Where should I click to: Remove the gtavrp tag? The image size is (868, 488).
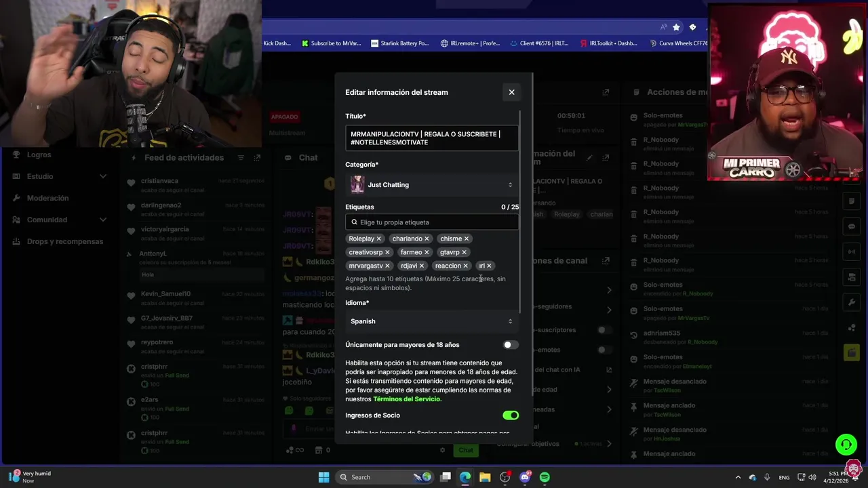(x=464, y=252)
